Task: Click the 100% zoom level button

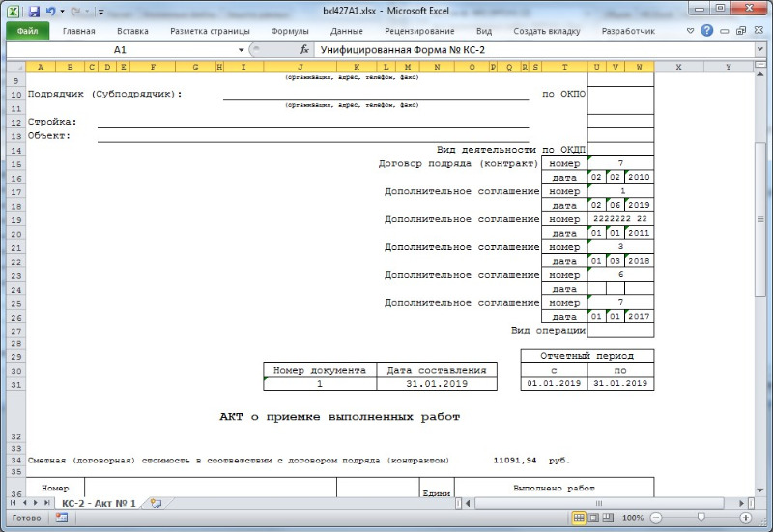Action: click(x=633, y=518)
